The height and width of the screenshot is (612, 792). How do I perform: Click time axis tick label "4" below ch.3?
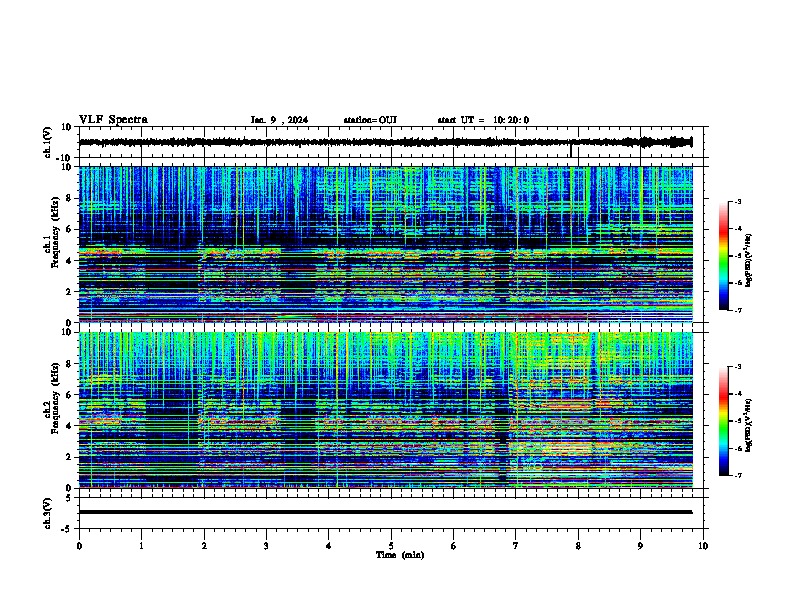pos(329,546)
